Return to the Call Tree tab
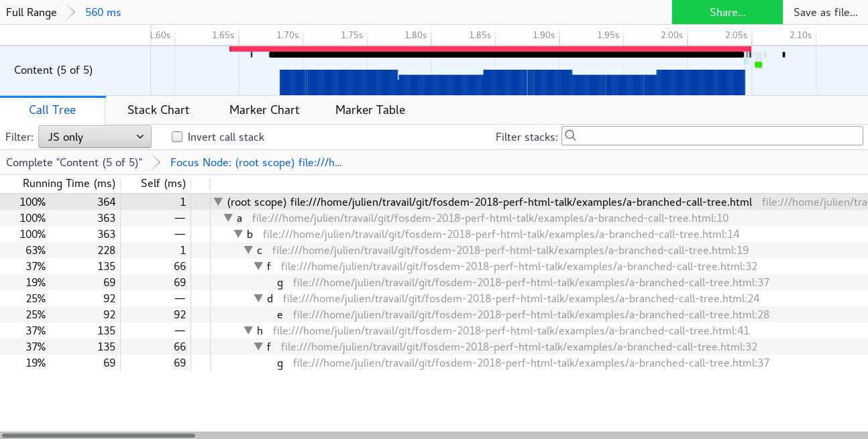Image resolution: width=868 pixels, height=439 pixels. pos(52,110)
